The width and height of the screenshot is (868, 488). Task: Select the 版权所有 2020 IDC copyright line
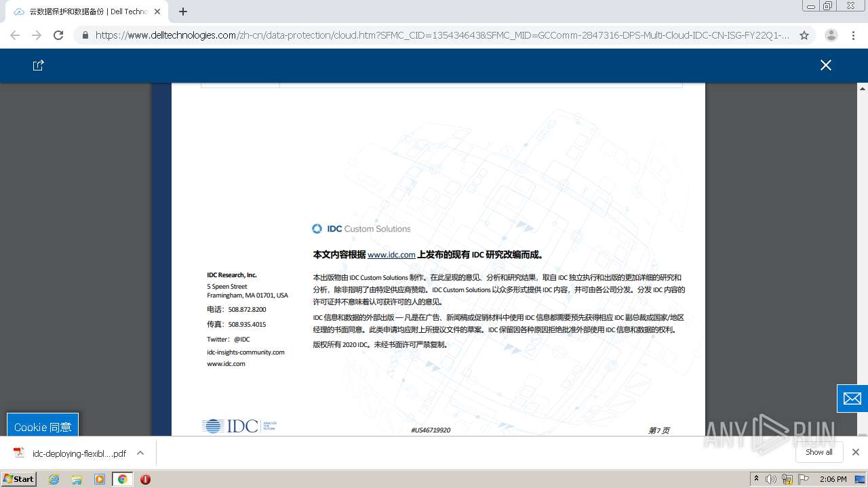(x=380, y=344)
